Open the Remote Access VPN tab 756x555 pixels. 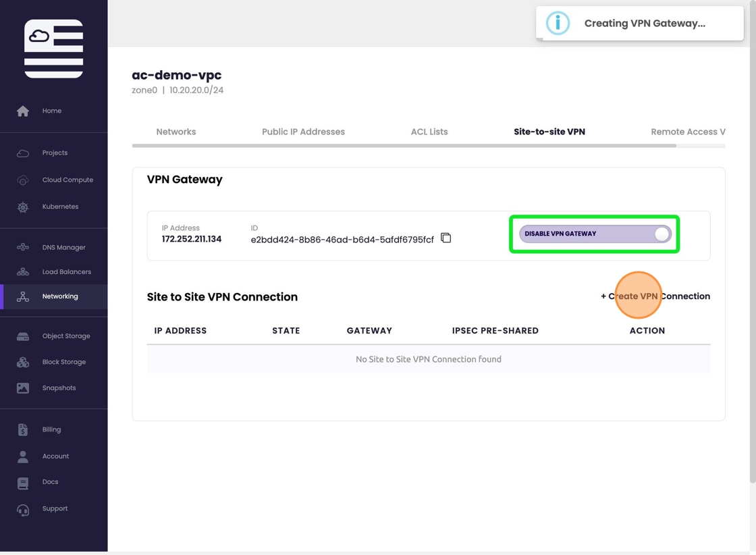click(x=687, y=132)
